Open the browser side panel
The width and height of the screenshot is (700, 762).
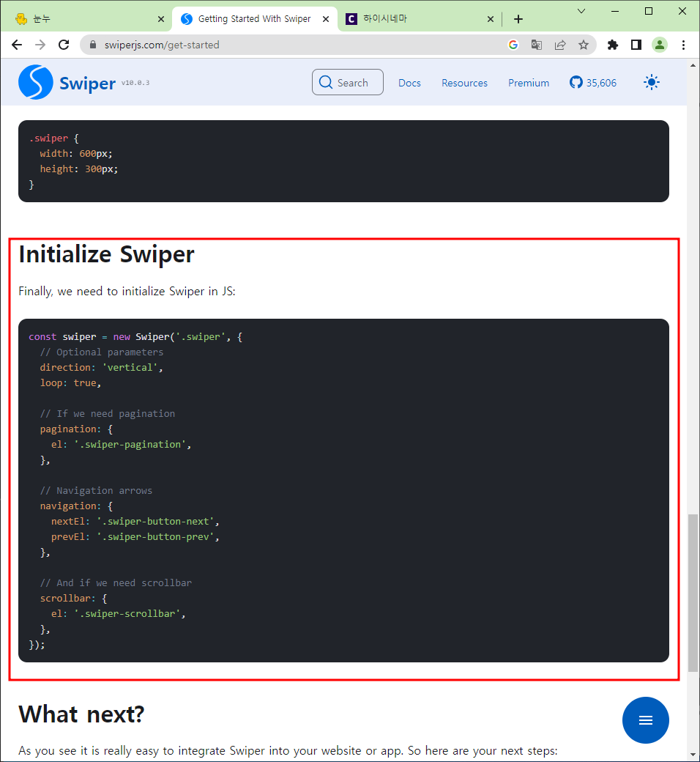pos(636,45)
